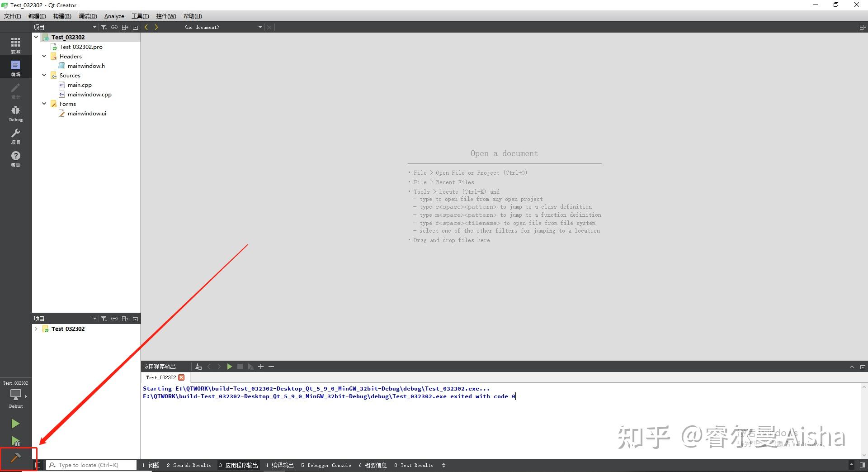Toggle output pane visibility at bottom right
Image resolution: width=868 pixels, height=472 pixels.
coord(851,465)
